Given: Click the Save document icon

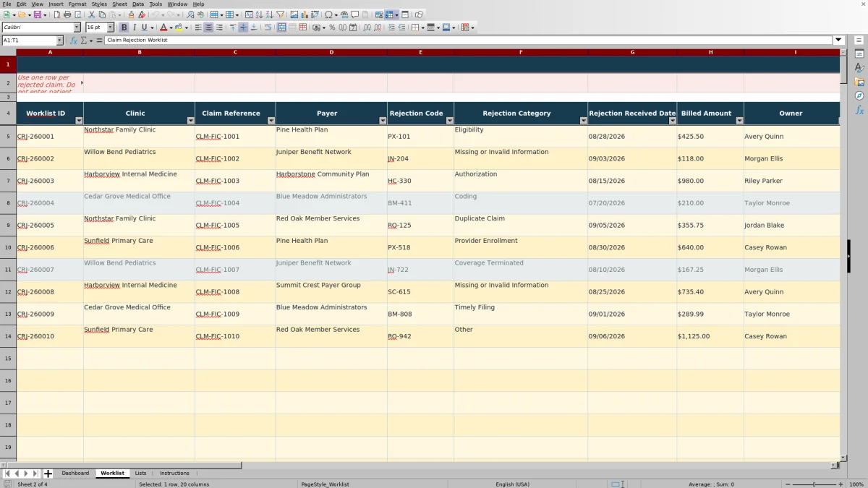Looking at the screenshot, I should click(36, 14).
